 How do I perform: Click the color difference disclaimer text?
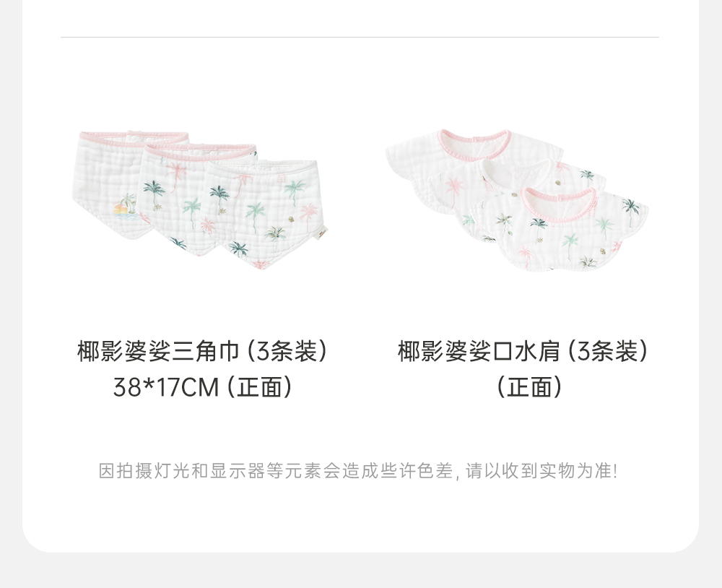[358, 471]
